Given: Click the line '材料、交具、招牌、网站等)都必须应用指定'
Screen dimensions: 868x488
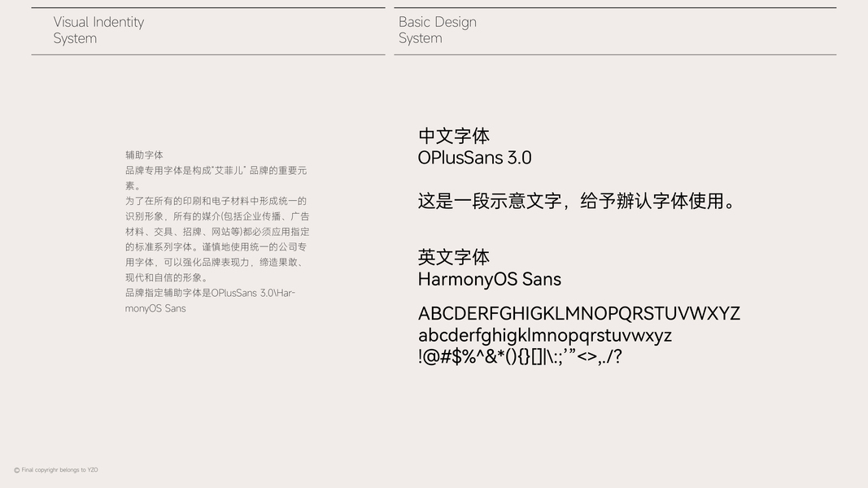Looking at the screenshot, I should (x=217, y=232).
